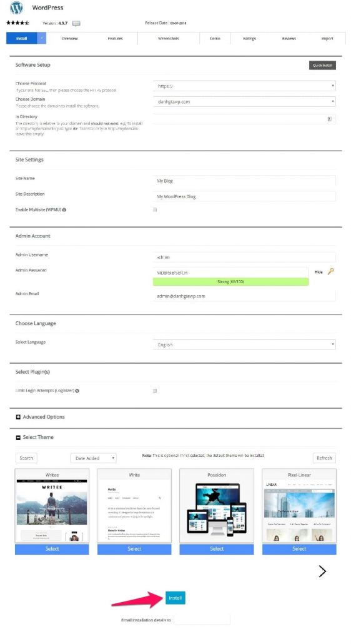The width and height of the screenshot is (351, 644).
Task: Select the Write theme
Action: tap(134, 549)
